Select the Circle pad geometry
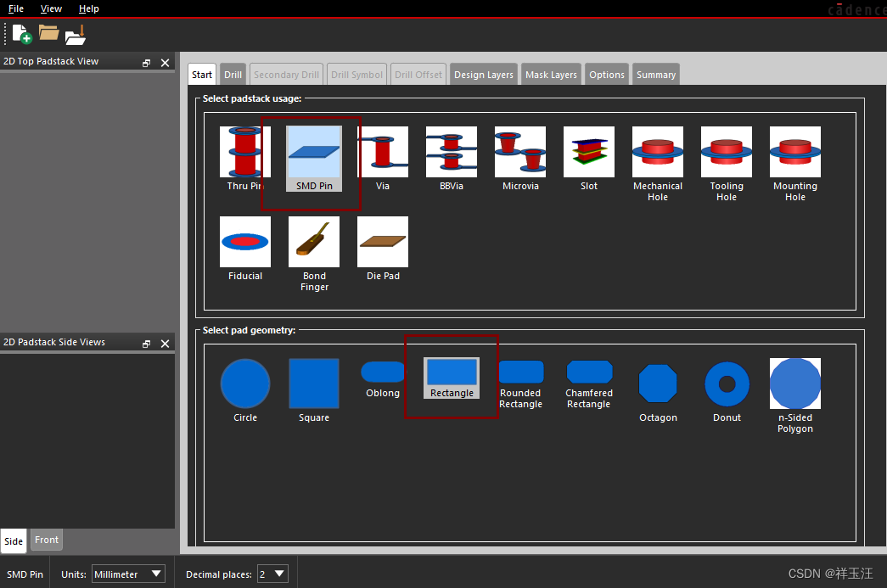The image size is (887, 588). tap(245, 384)
